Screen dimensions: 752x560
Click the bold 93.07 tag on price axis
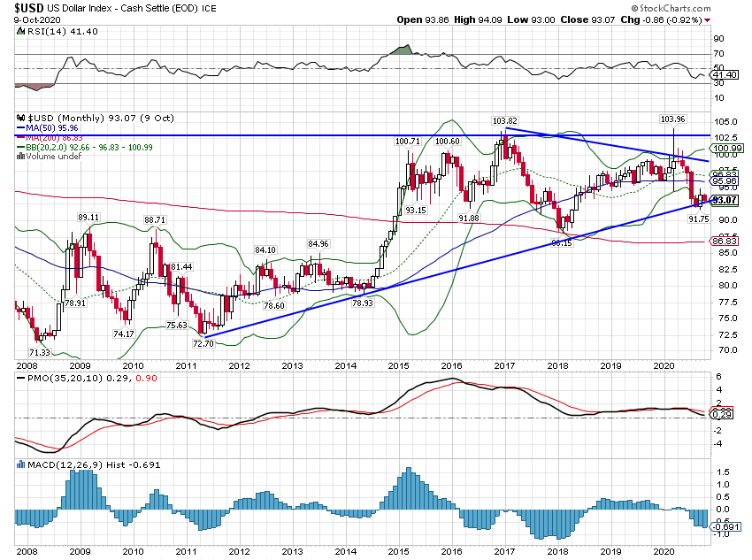click(x=725, y=200)
